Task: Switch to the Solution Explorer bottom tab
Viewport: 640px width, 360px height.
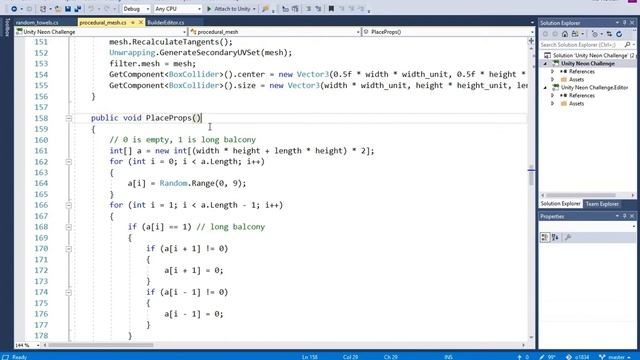Action: (560, 204)
